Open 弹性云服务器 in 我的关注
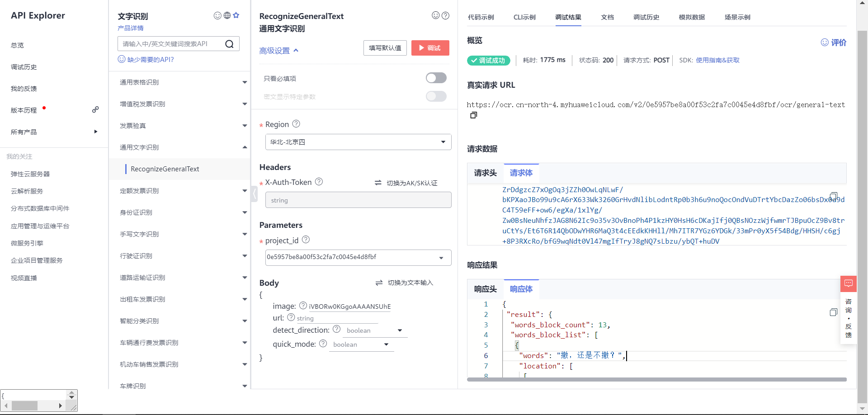 tap(30, 174)
